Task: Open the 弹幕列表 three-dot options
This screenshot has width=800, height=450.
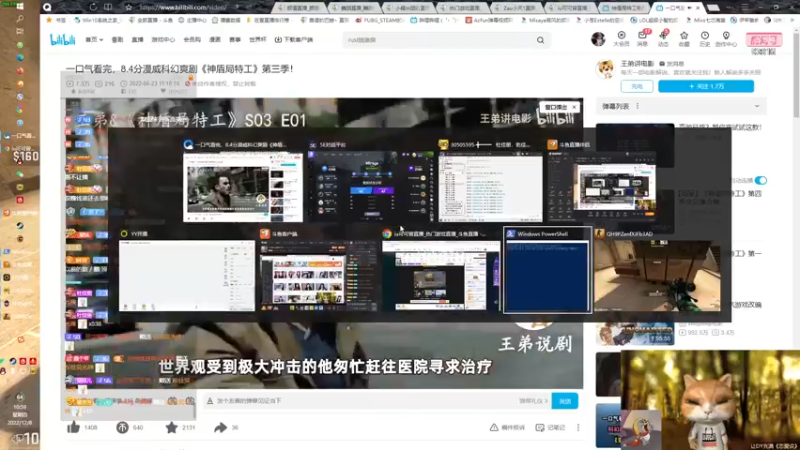Action: 637,106
